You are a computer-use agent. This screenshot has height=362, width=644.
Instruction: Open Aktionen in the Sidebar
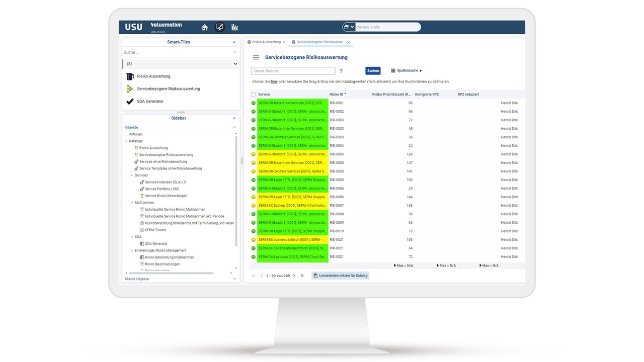[x=136, y=134]
